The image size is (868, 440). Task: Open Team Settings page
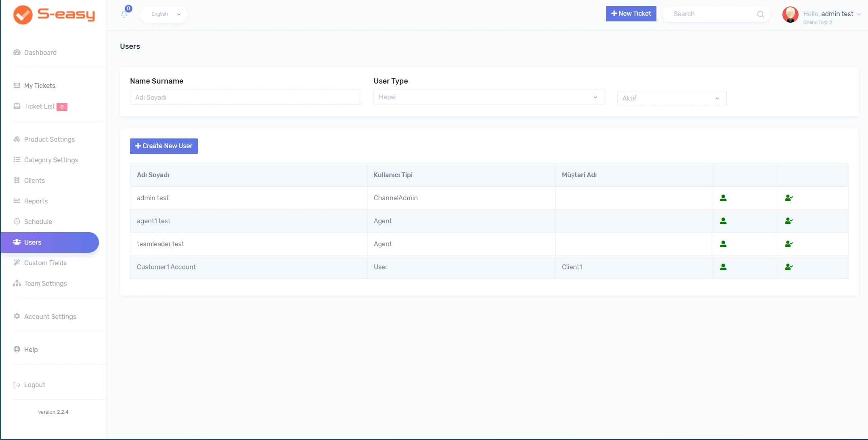click(x=45, y=283)
